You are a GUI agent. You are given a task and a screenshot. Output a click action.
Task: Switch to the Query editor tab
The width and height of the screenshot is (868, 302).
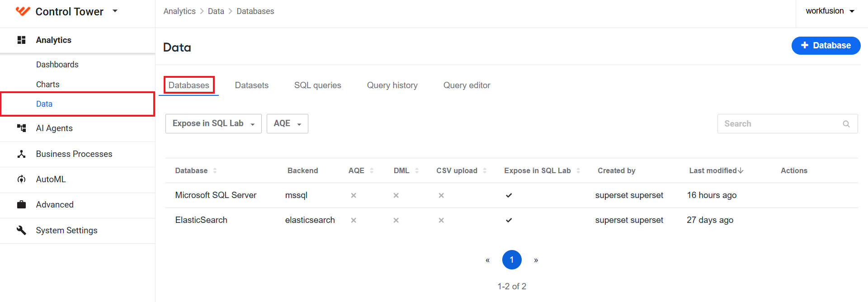[467, 85]
